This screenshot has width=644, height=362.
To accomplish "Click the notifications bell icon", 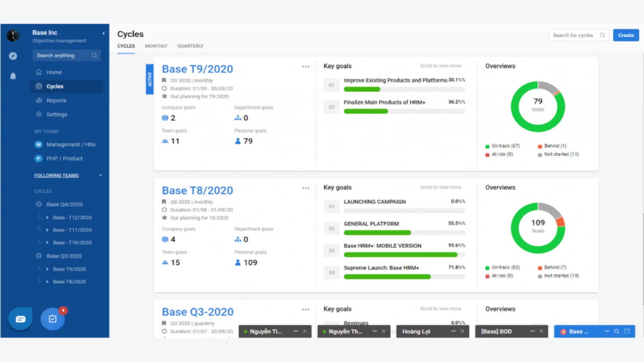I will pos(13,76).
